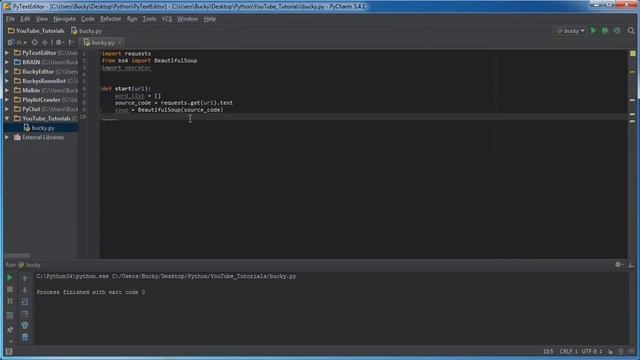Image resolution: width=640 pixels, height=360 pixels.
Task: Click the run-with-coverage icon beside Debug
Action: [x=617, y=31]
